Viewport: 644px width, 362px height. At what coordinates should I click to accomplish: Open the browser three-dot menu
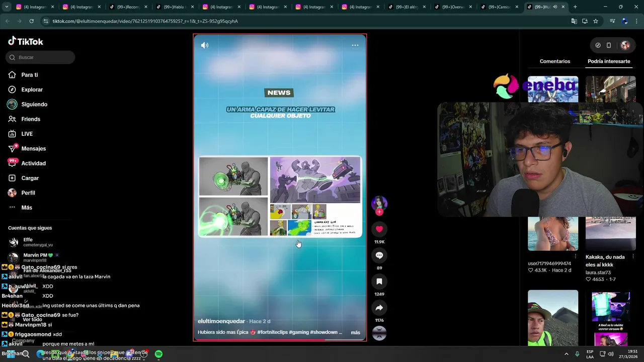pos(637,21)
